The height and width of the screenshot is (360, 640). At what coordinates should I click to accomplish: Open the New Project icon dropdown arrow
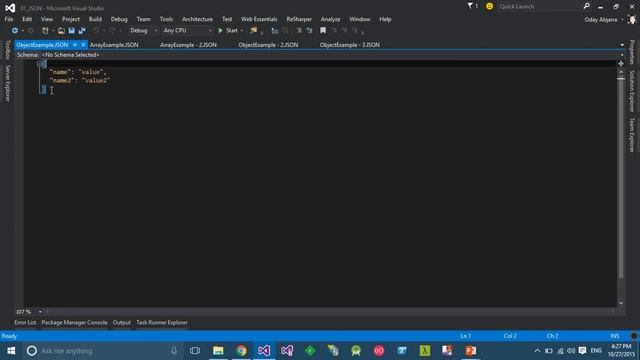tap(53, 31)
